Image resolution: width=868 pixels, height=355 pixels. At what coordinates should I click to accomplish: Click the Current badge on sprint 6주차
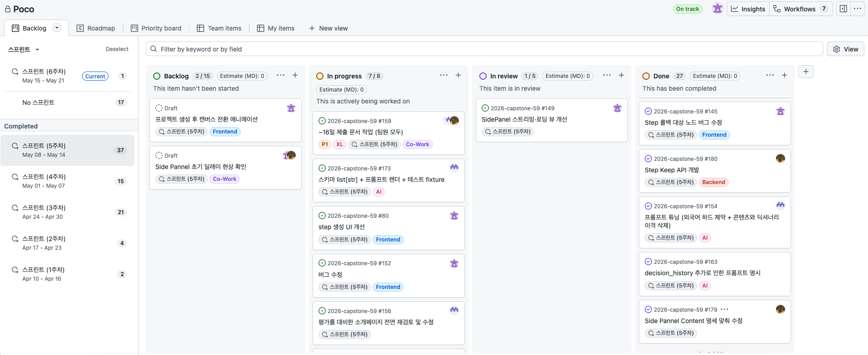[x=95, y=77]
